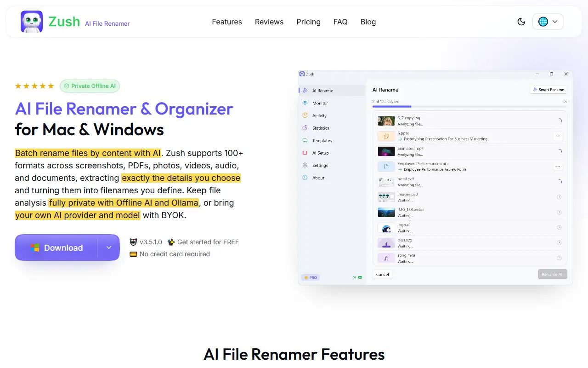Click the Rename All button

tap(553, 274)
